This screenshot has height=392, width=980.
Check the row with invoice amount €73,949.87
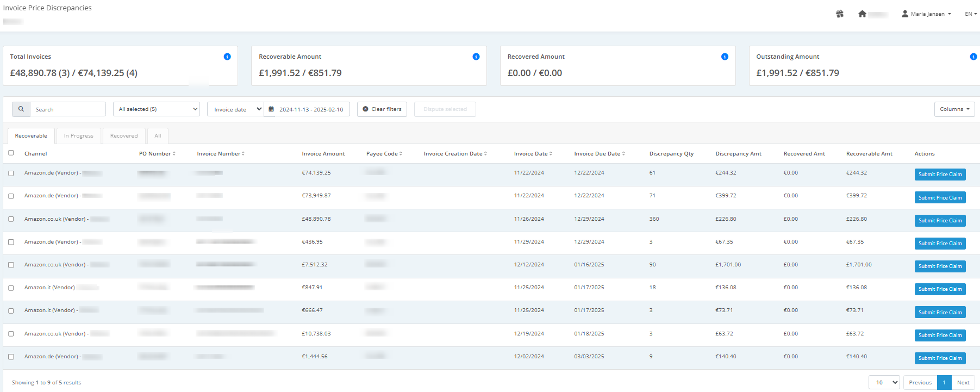(11, 196)
